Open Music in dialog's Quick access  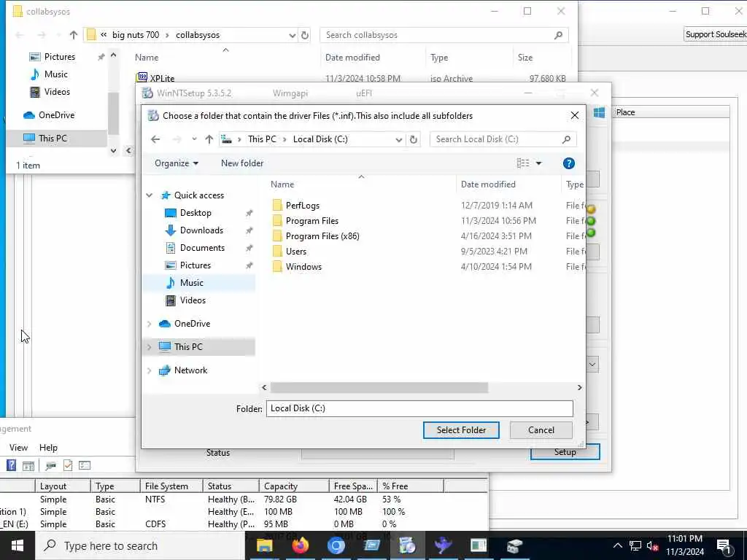[192, 283]
